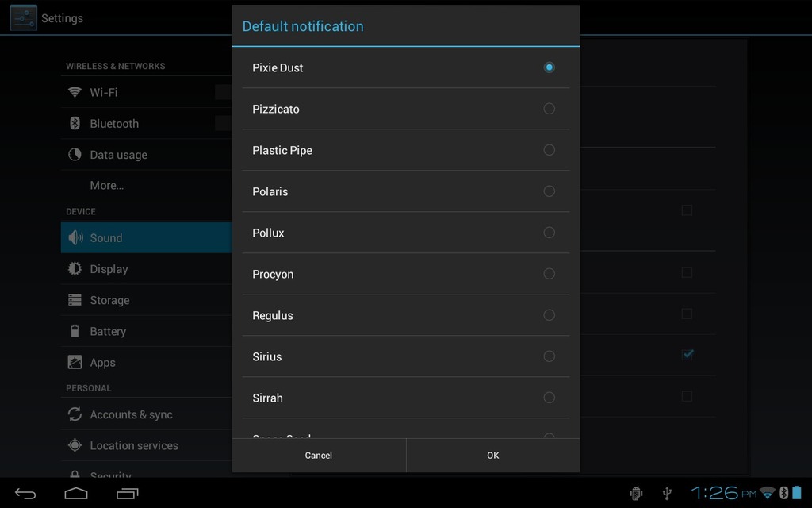
Task: Tap the Pizzicato ringtone name
Action: tap(275, 109)
